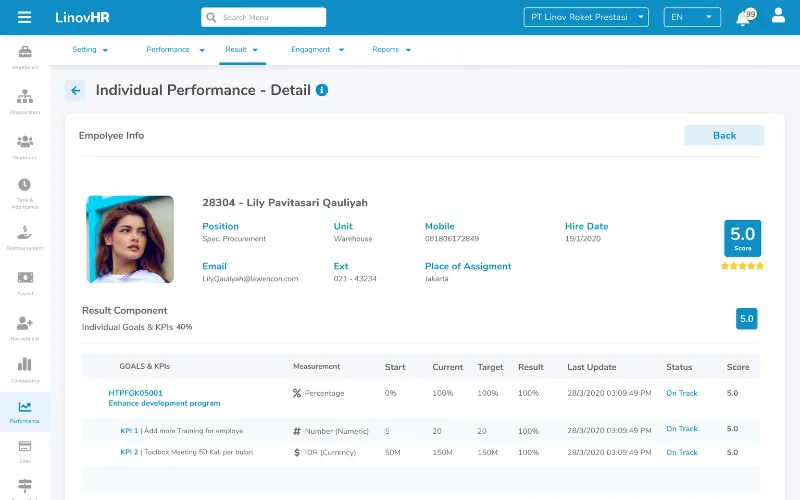Open the HTPFGK05001 goal link
Viewport: 800px width, 500px height.
tap(135, 393)
